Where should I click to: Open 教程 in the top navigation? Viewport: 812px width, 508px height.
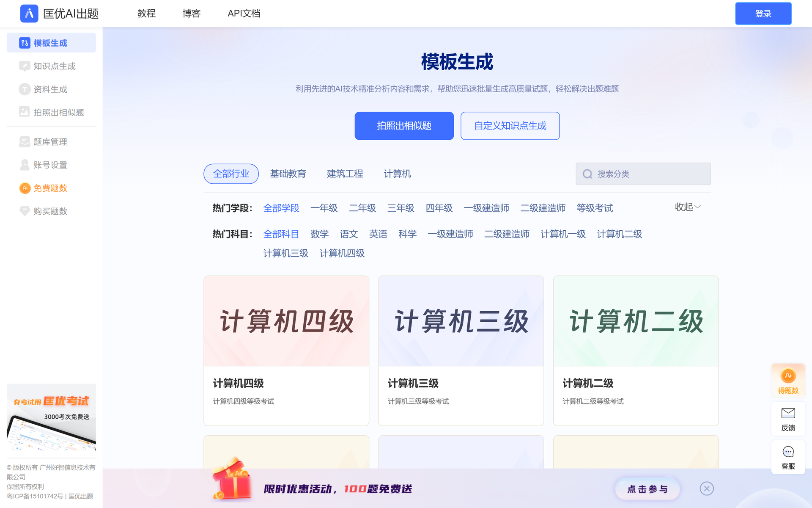147,14
